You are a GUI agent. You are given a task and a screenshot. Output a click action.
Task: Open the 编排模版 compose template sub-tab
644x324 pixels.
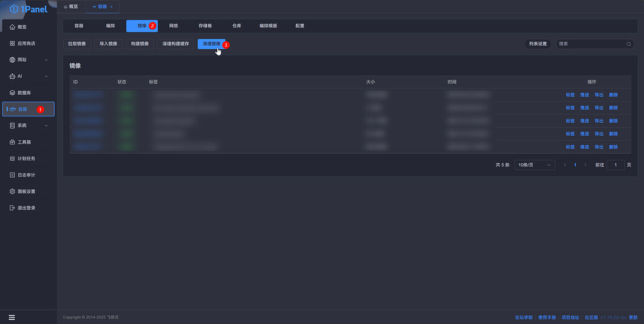pyautogui.click(x=268, y=26)
